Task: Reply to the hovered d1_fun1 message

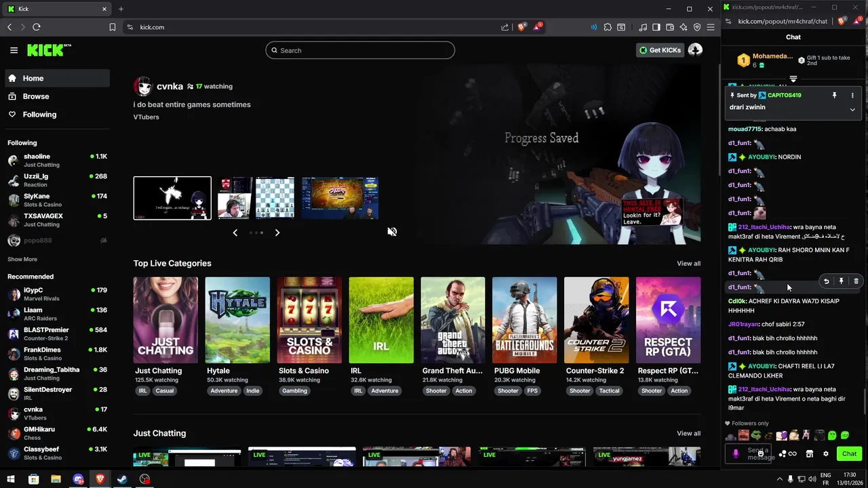Action: point(827,281)
